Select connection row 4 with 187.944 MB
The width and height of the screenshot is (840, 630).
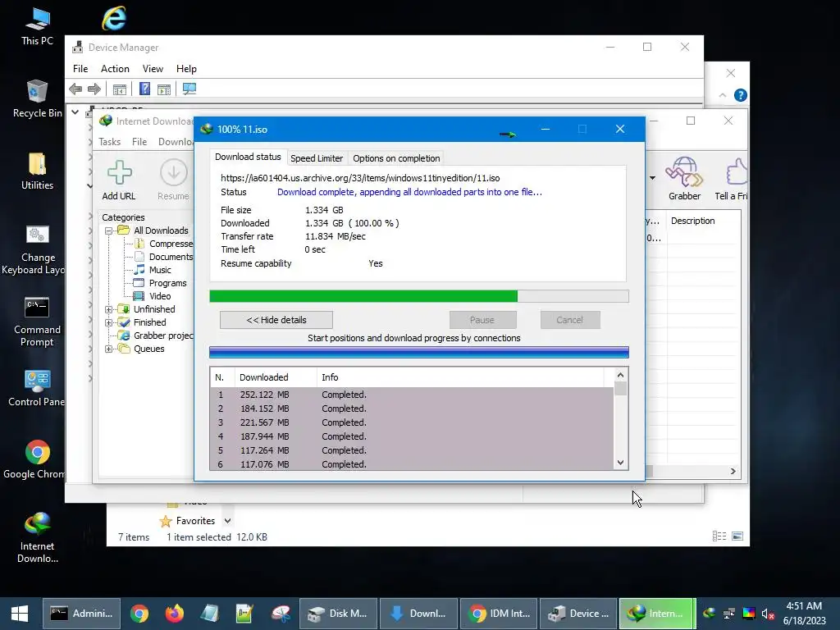tap(412, 436)
